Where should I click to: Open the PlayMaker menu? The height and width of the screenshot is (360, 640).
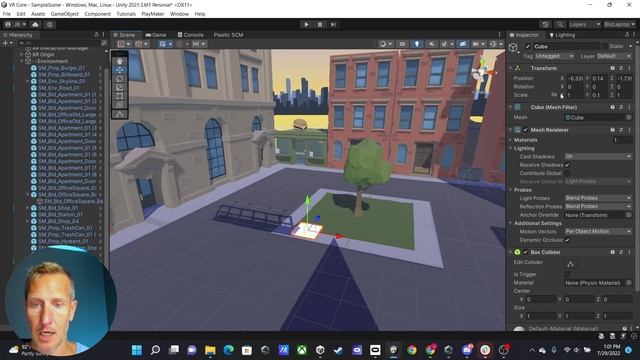[153, 14]
